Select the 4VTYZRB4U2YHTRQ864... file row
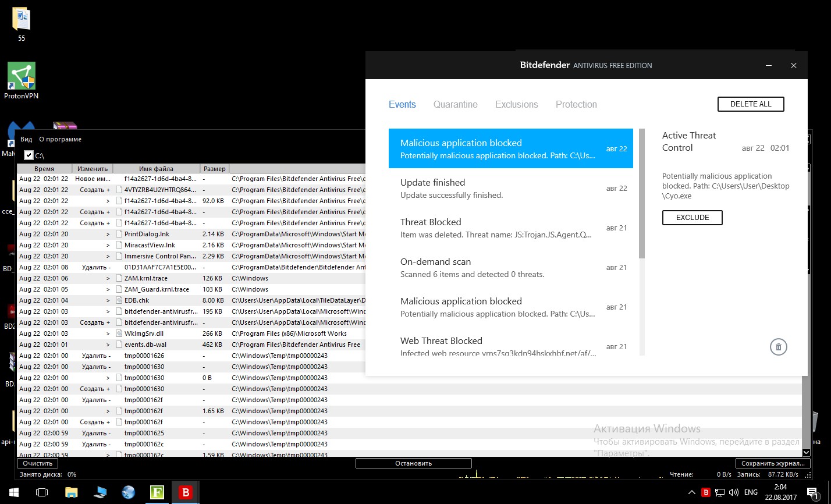831x504 pixels. [192, 190]
